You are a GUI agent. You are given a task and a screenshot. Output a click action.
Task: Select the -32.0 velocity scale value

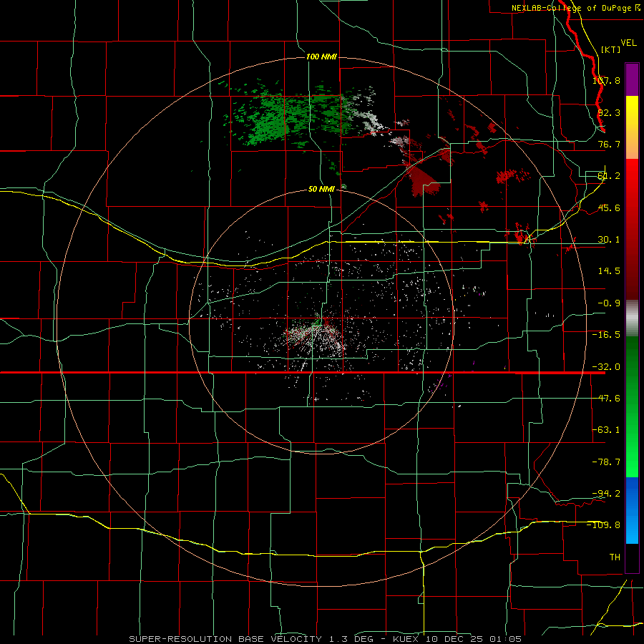[606, 367]
